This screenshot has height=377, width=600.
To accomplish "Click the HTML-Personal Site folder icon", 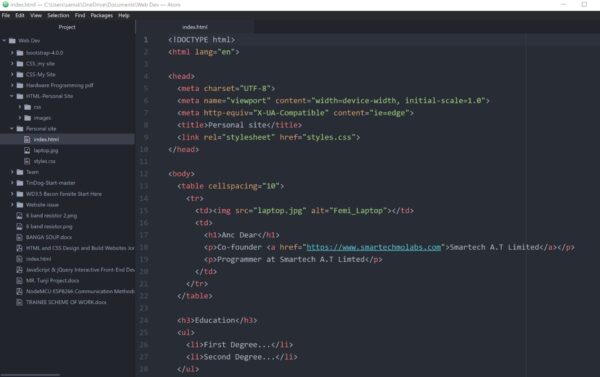I will click(x=20, y=96).
